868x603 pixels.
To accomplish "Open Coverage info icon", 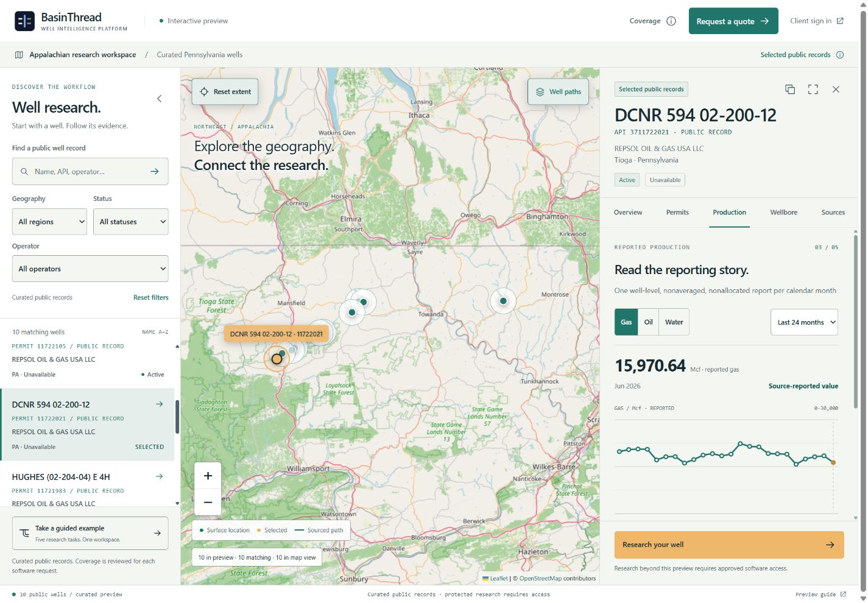I will [x=671, y=21].
